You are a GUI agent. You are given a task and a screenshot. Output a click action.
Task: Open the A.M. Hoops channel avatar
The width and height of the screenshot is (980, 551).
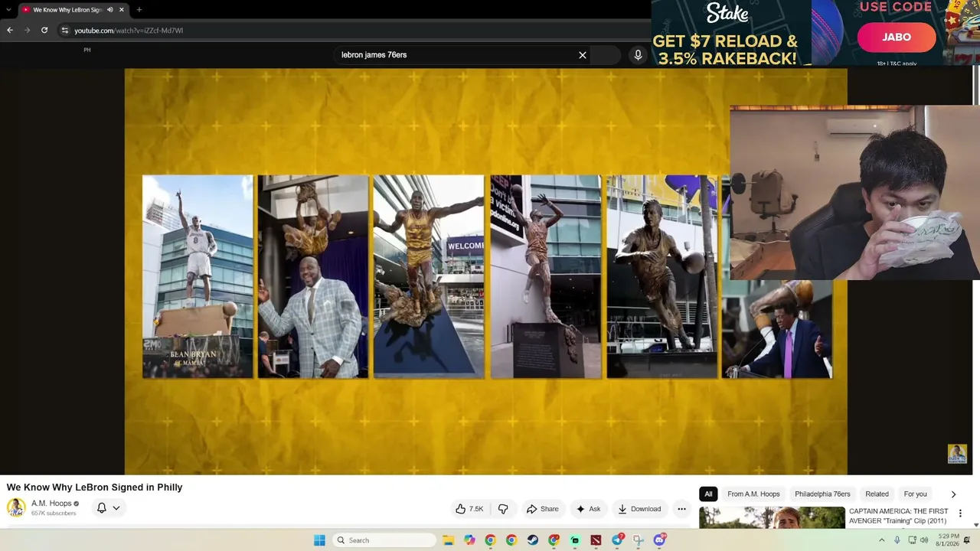[x=16, y=507]
